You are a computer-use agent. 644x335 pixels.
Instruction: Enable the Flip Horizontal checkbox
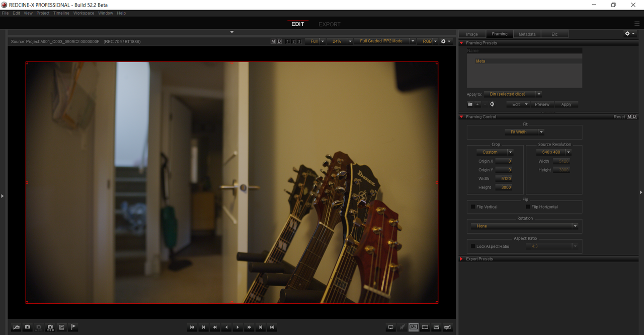528,207
